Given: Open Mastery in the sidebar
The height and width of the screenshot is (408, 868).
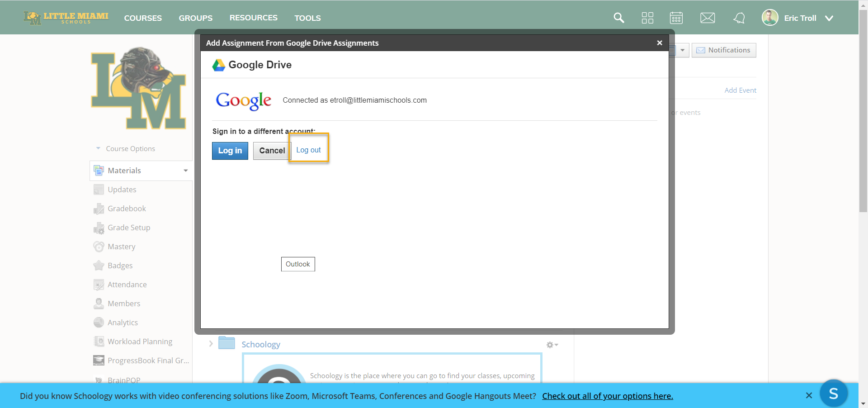Looking at the screenshot, I should tap(122, 247).
